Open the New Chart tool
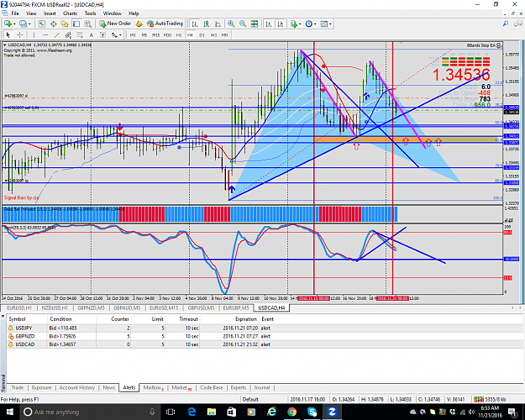 coord(8,24)
